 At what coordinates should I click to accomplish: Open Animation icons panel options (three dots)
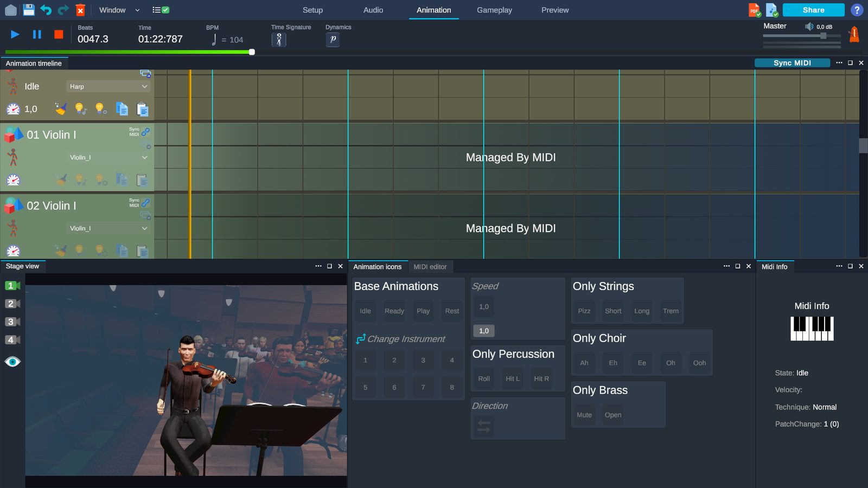(x=726, y=266)
